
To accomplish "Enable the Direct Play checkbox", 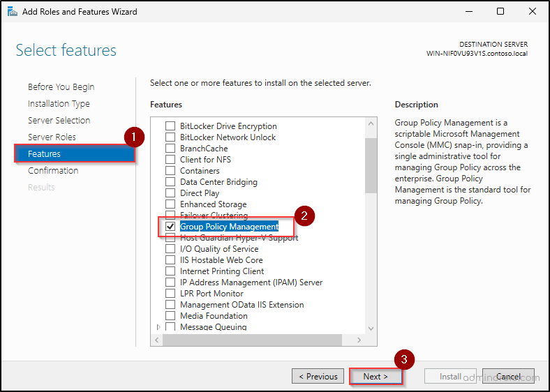I will tap(170, 193).
